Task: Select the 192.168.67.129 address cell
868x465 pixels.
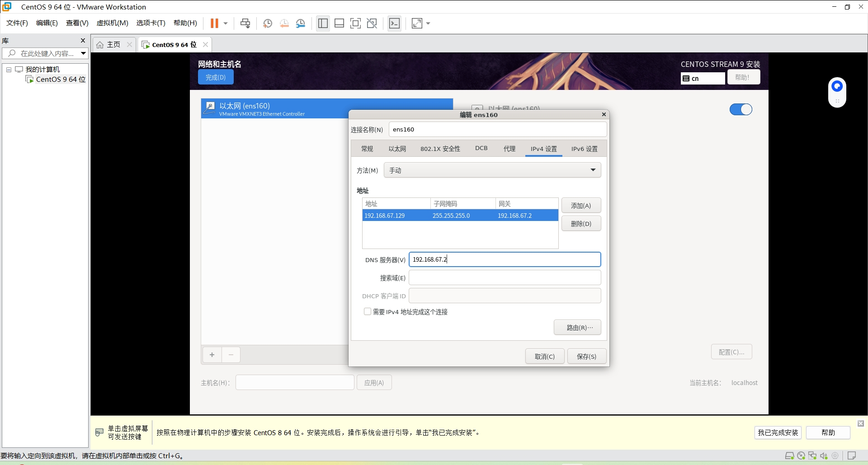Action: coord(396,216)
